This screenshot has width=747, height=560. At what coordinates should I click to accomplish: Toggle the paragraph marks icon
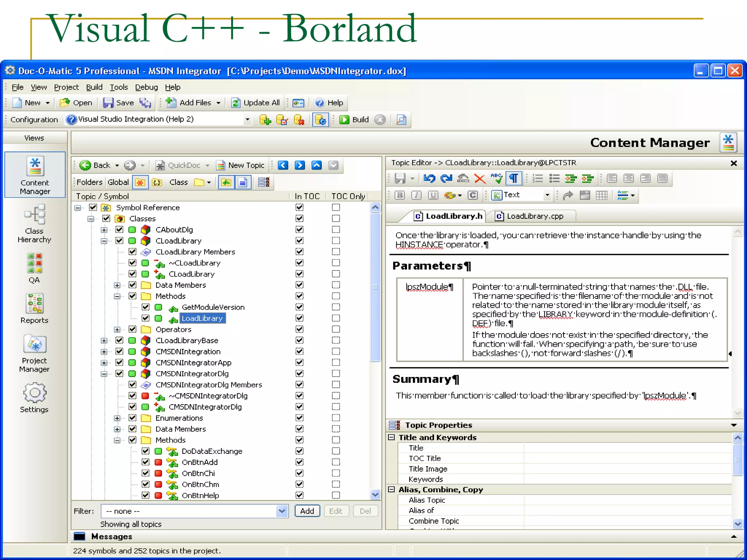(x=514, y=178)
